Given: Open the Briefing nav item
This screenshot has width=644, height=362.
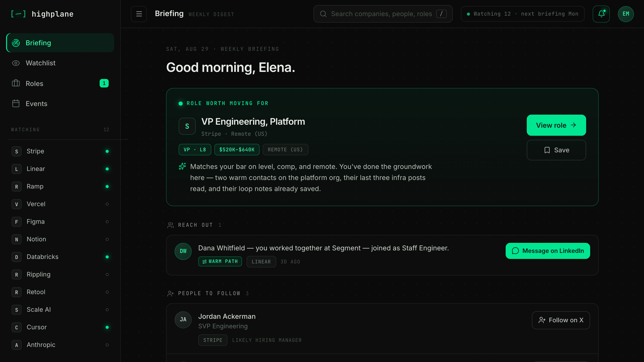Looking at the screenshot, I should coord(60,43).
